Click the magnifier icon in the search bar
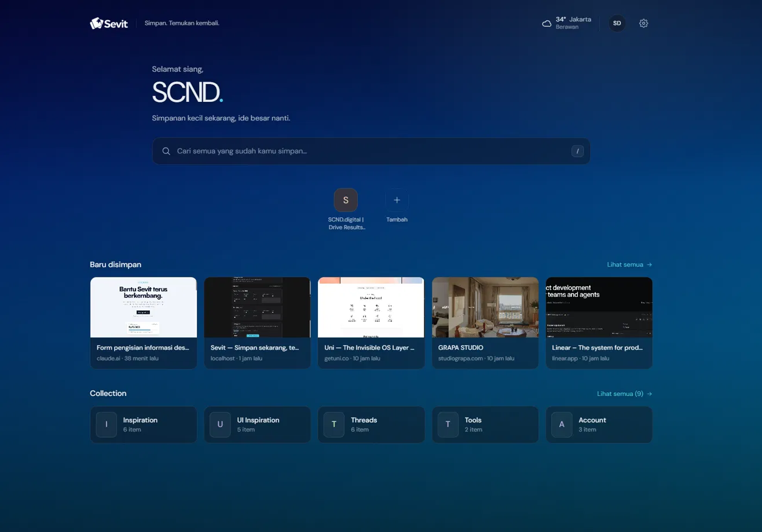Screen dimensions: 762x532 click(166, 151)
